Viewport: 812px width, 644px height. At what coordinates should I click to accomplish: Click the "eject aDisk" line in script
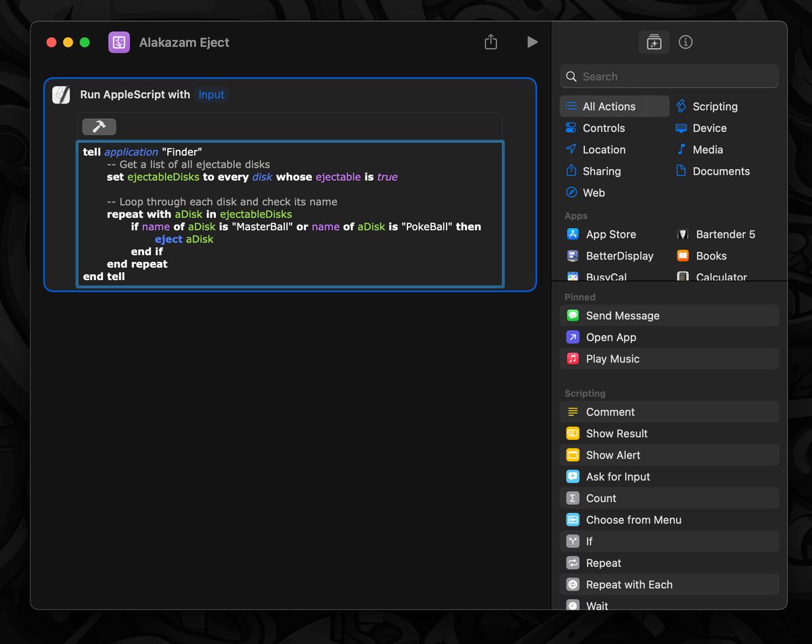point(184,239)
